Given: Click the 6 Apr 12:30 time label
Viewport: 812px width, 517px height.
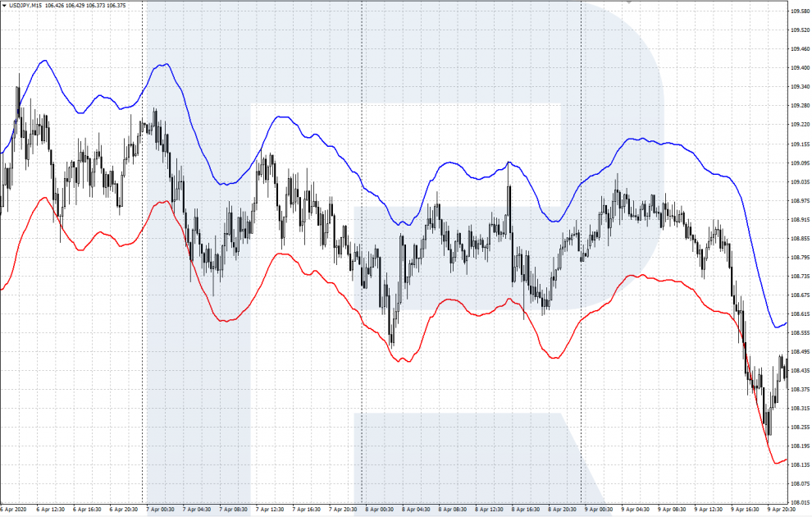Looking at the screenshot, I should pyautogui.click(x=51, y=510).
